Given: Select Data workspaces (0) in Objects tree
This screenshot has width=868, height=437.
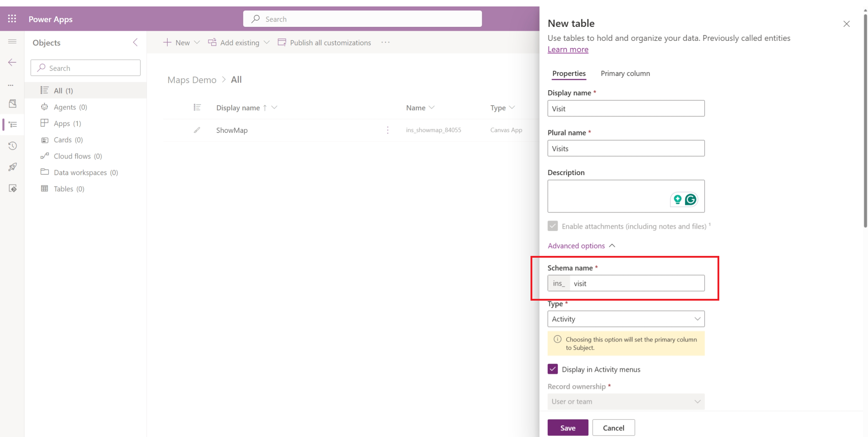Looking at the screenshot, I should (x=85, y=173).
